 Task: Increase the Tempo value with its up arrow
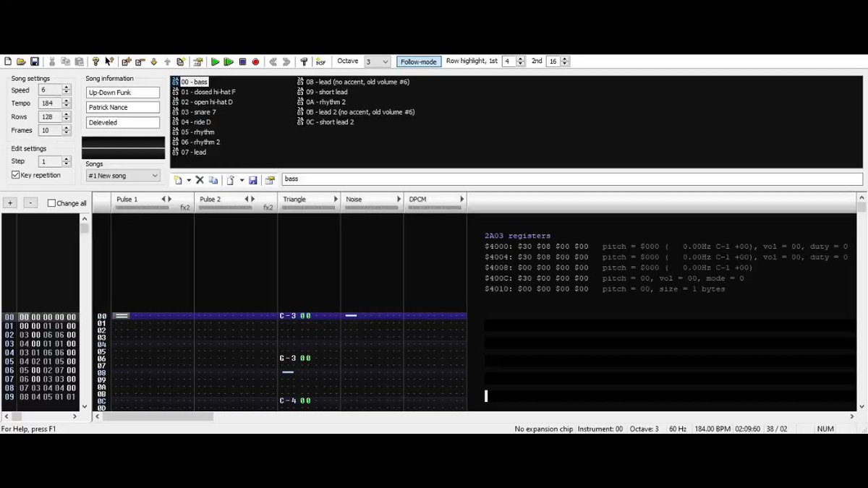click(67, 100)
